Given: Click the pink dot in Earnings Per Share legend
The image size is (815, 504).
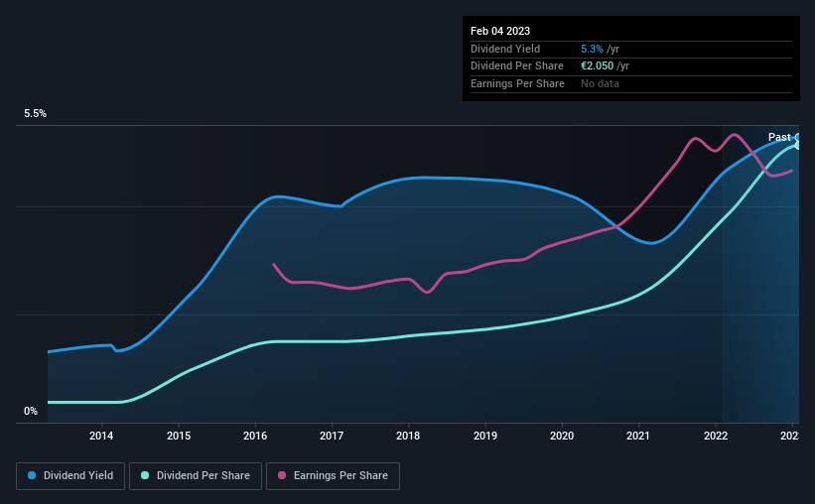Looking at the screenshot, I should point(282,476).
